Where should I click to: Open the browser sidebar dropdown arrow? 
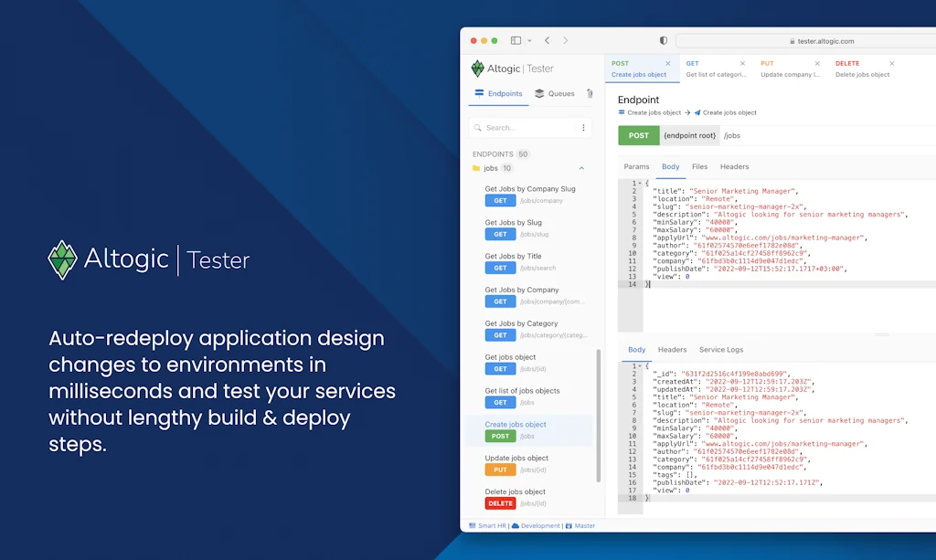coord(529,41)
